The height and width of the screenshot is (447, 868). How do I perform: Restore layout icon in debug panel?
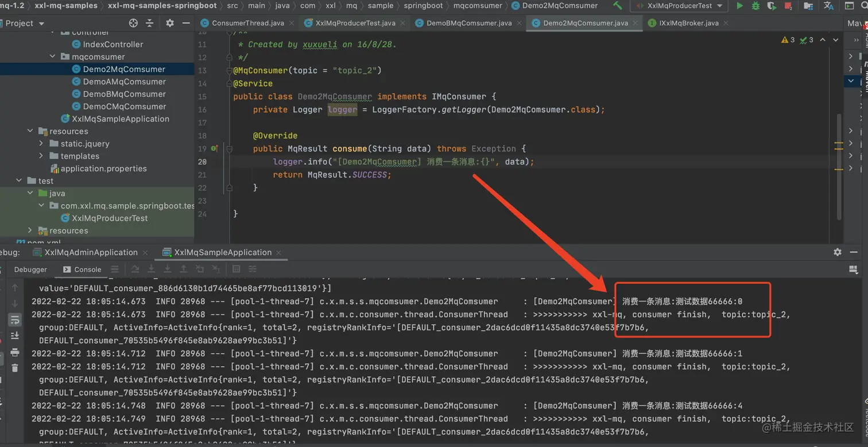coord(854,269)
